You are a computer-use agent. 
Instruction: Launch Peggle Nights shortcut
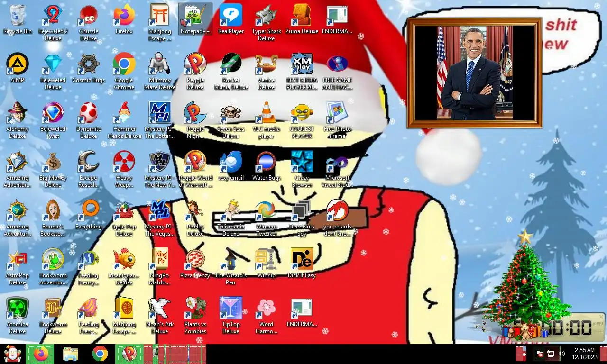pyautogui.click(x=195, y=119)
